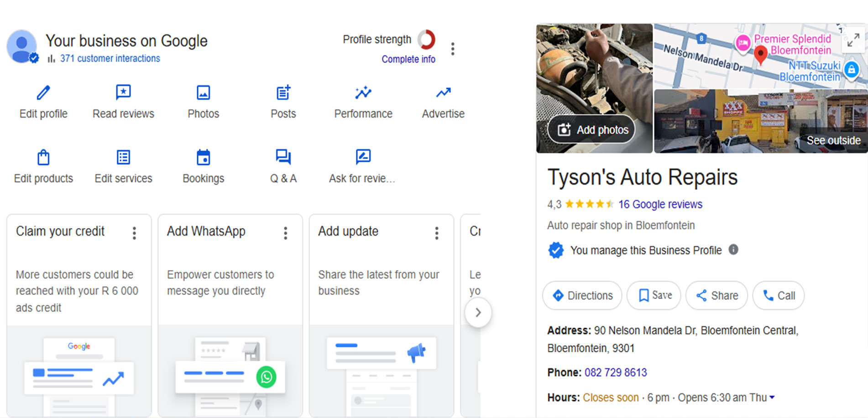Open Q & A chat icon
This screenshot has width=868, height=418.
[283, 158]
